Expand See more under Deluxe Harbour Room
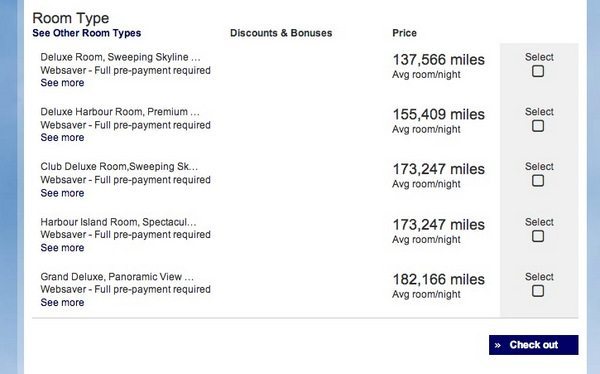Screen dimensions: 600x374 [x=62, y=137]
